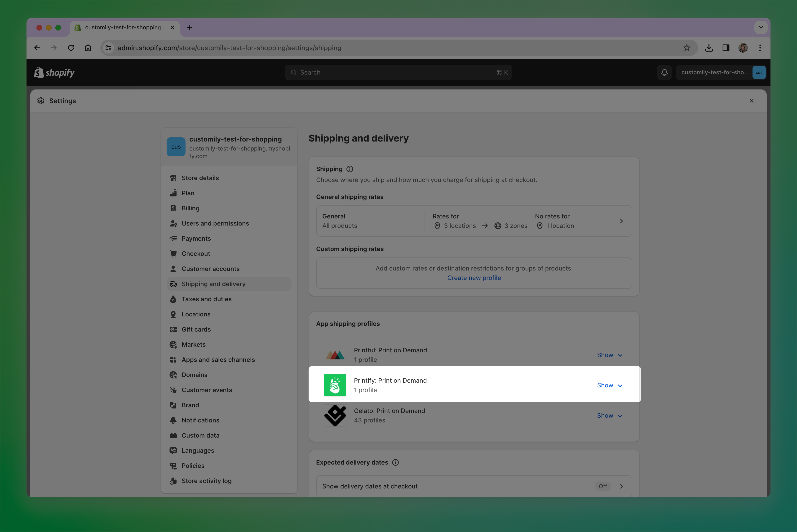The image size is (797, 532).
Task: Click the Languages icon in sidebar
Action: coord(173,451)
